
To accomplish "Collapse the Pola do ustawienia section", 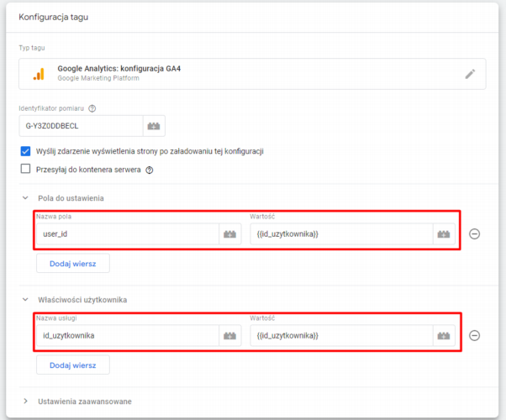I will (24, 197).
